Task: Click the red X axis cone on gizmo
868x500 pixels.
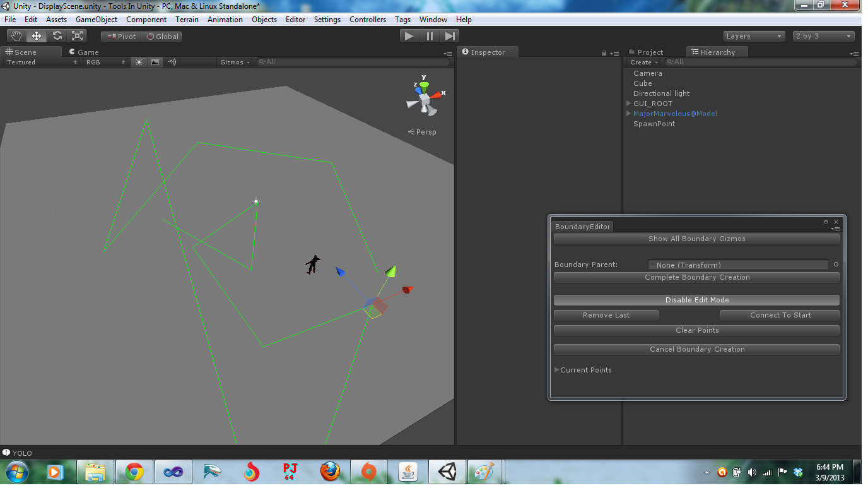Action: [x=437, y=95]
